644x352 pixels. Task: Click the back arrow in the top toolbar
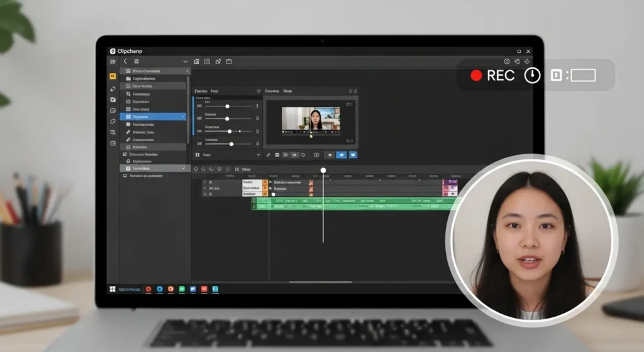pyautogui.click(x=125, y=62)
